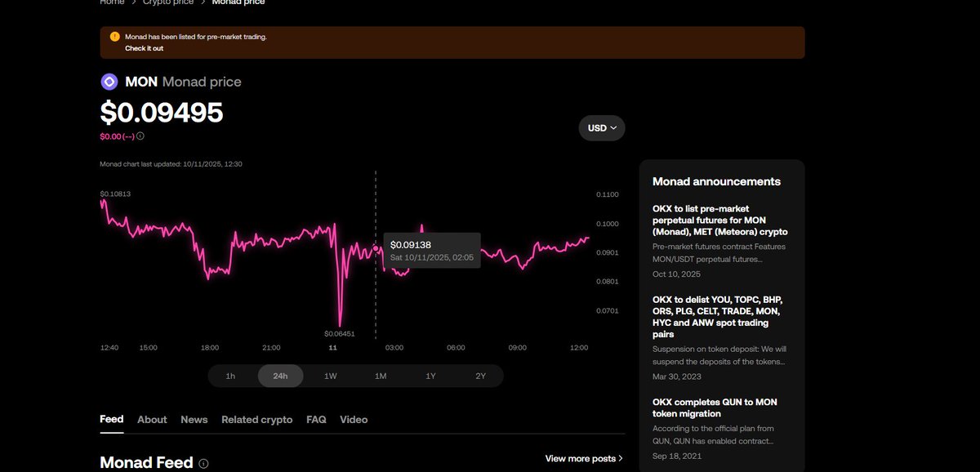Switch to the FAQ tab
Viewport: 980px width, 472px height.
(x=316, y=420)
